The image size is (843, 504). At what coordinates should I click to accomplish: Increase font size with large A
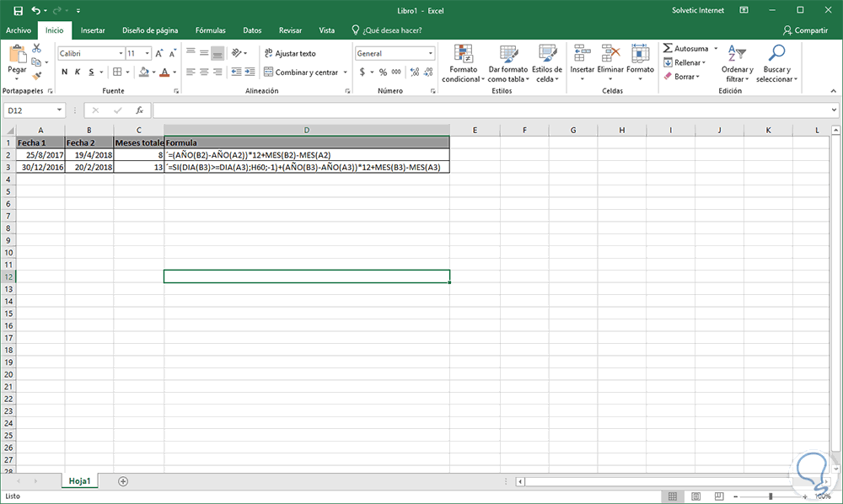tap(159, 54)
